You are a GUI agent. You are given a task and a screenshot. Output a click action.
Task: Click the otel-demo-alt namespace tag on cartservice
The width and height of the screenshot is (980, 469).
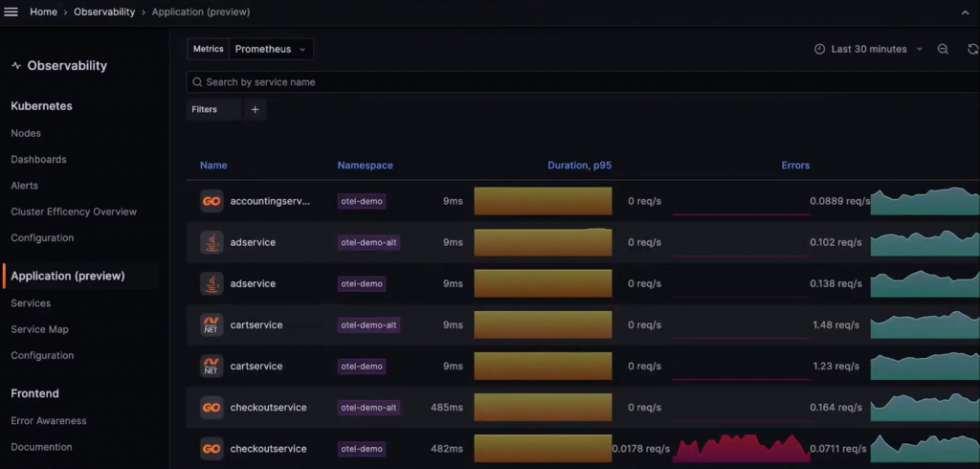(x=368, y=325)
